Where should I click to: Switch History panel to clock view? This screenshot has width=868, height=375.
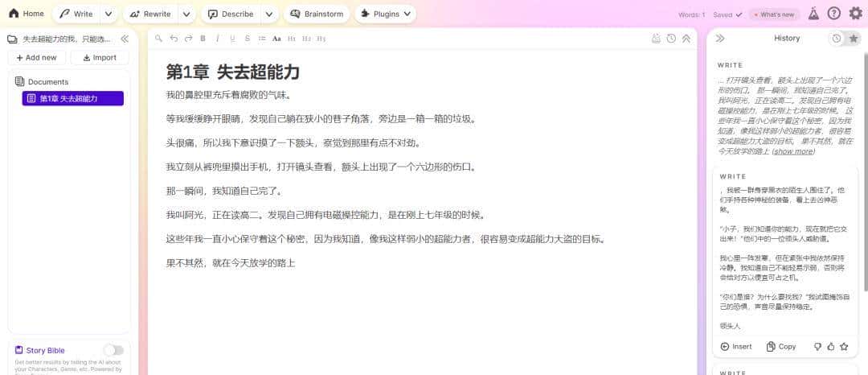(837, 38)
